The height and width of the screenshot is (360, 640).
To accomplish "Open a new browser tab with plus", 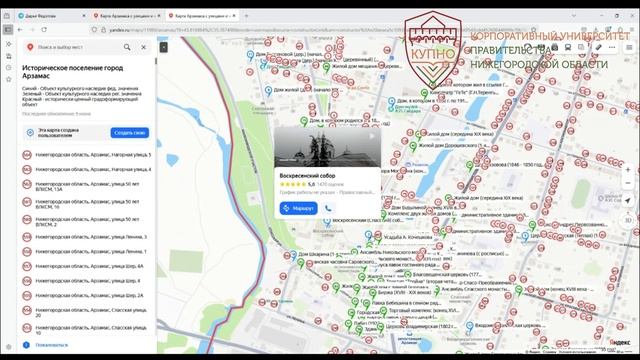I will click(246, 16).
